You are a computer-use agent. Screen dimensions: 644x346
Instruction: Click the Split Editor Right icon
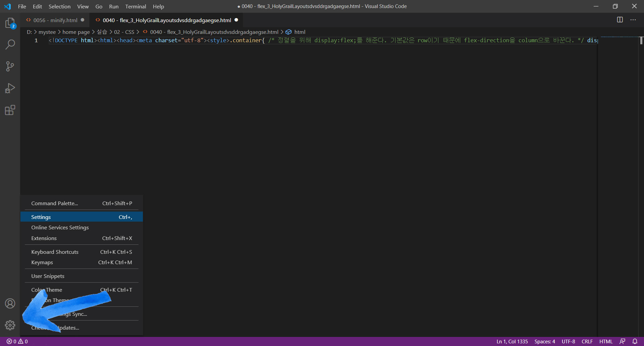point(620,20)
